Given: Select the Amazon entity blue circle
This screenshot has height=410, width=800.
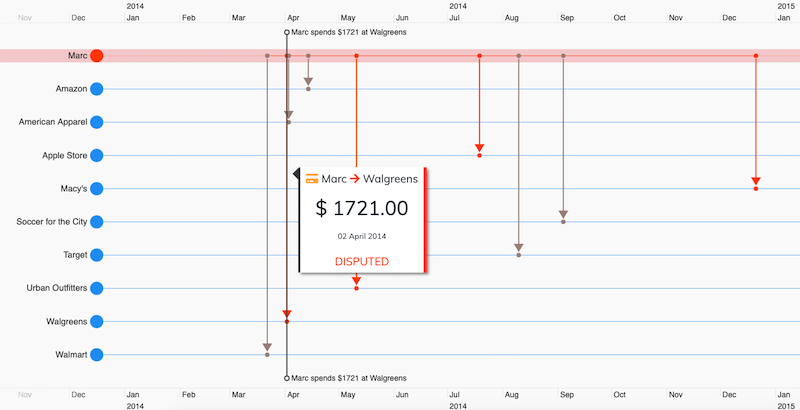Looking at the screenshot, I should pos(96,89).
